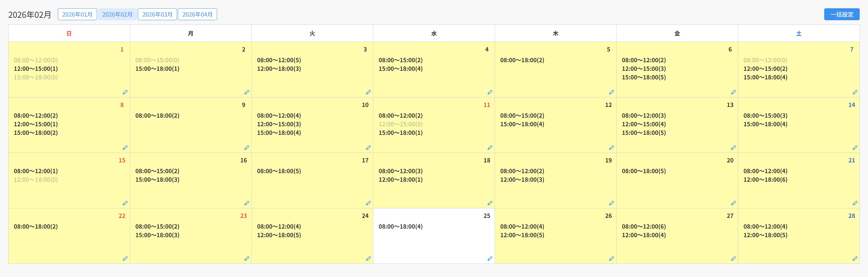The height and width of the screenshot is (277, 868).
Task: Edit the February 25 cell
Action: tap(490, 259)
